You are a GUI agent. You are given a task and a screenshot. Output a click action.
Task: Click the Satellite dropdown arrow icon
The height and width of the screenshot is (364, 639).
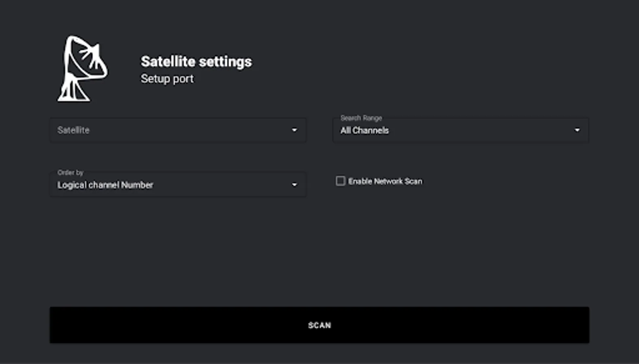(294, 130)
